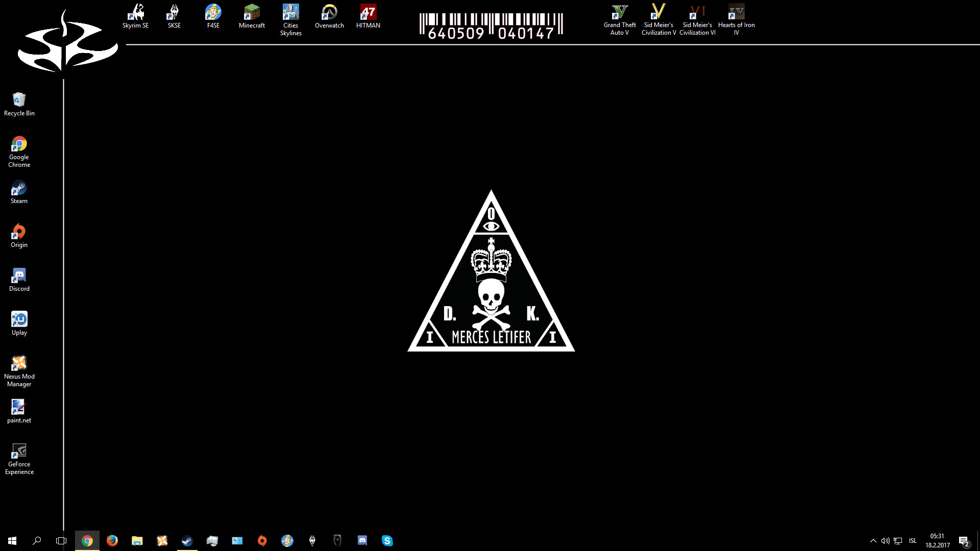The height and width of the screenshot is (551, 980).
Task: Select Sid Meier's Civilization VI shortcut
Action: (x=697, y=20)
